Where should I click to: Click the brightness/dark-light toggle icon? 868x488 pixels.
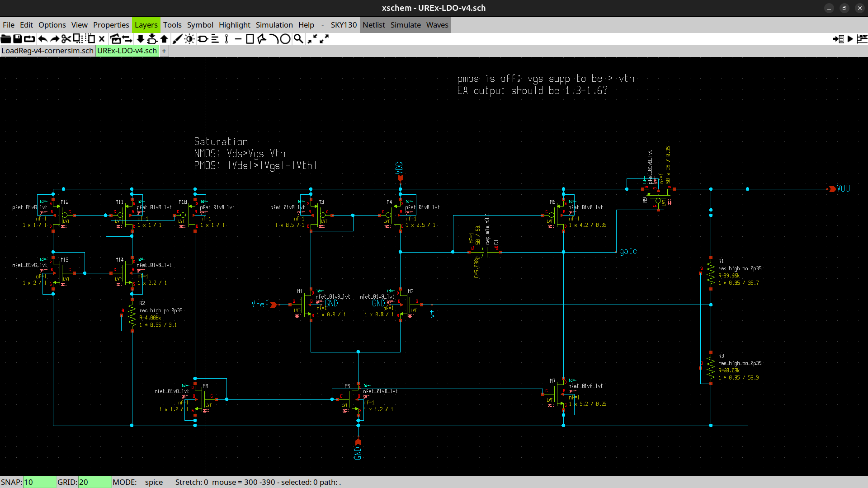[190, 39]
